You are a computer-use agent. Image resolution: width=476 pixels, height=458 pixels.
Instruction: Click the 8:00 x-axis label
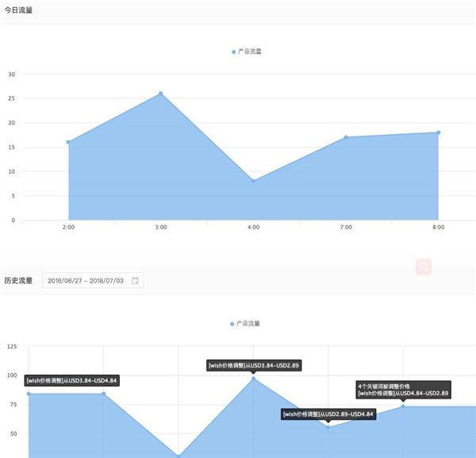pyautogui.click(x=439, y=227)
